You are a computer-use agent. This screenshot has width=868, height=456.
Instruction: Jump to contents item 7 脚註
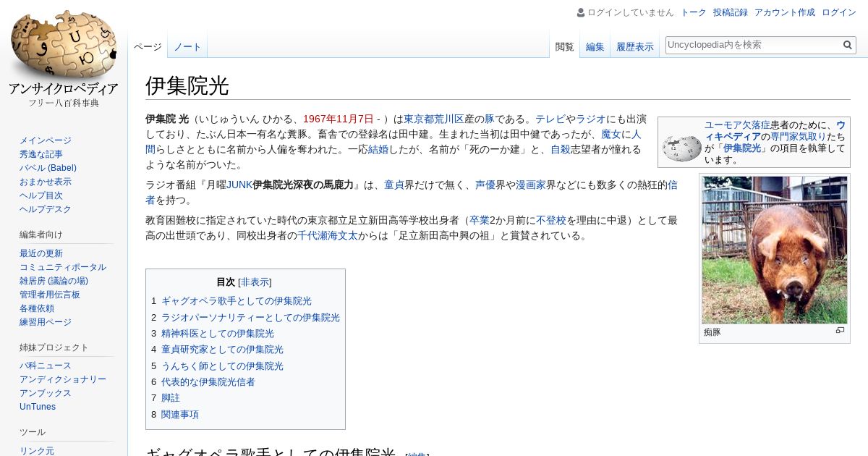pos(166,398)
